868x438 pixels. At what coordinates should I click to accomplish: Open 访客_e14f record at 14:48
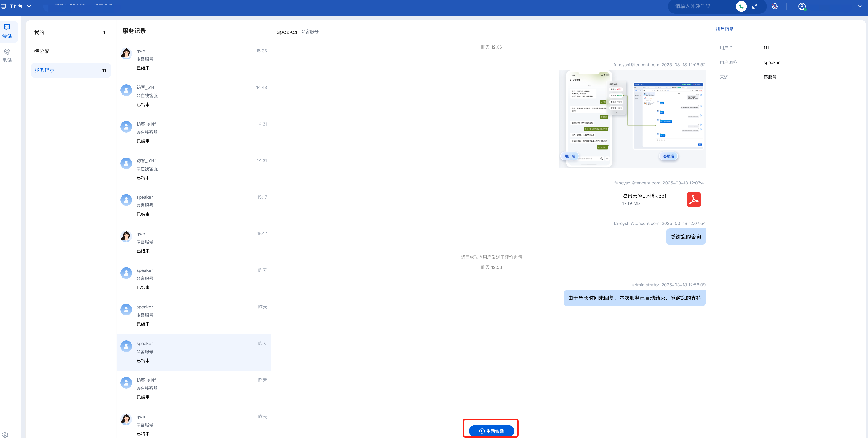193,96
